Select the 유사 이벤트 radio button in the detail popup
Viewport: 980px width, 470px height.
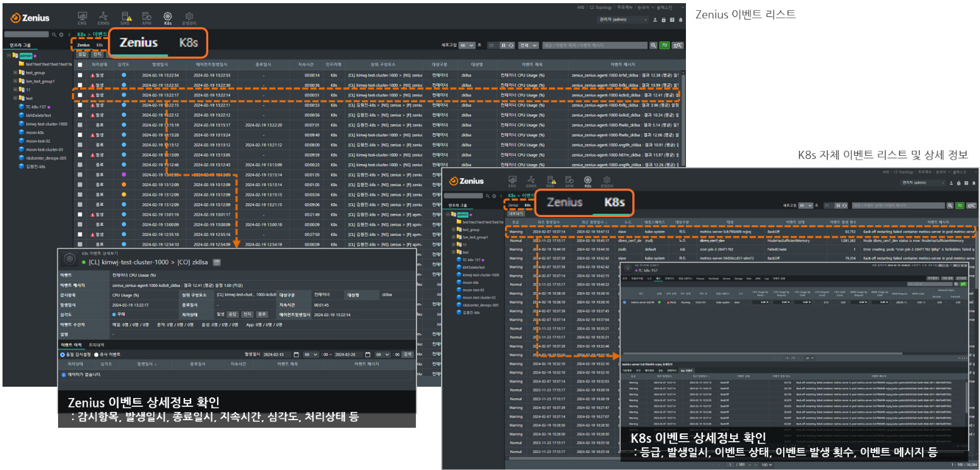click(x=96, y=355)
